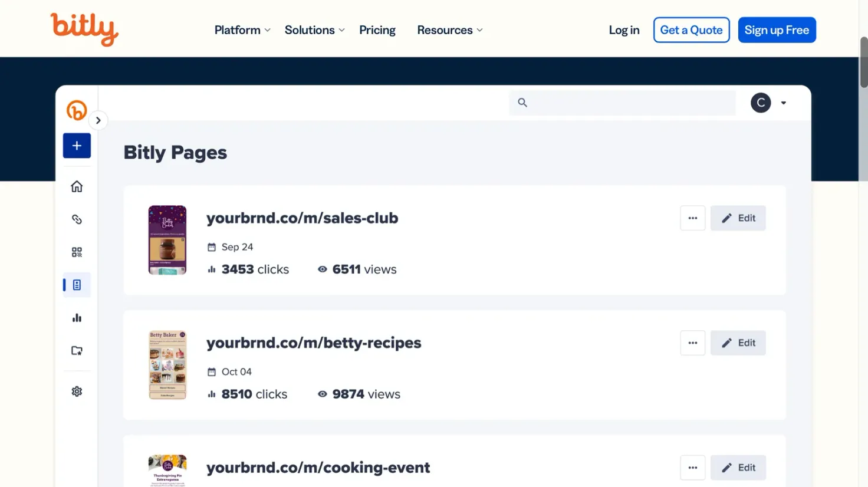Open the QR Codes icon in sidebar

pos(77,252)
